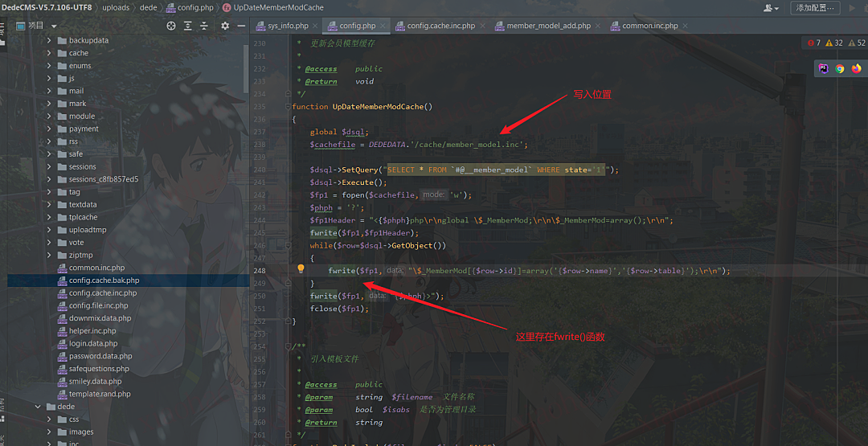868x446 pixels.
Task: Close the config.cache.inc.php tab
Action: click(x=482, y=26)
